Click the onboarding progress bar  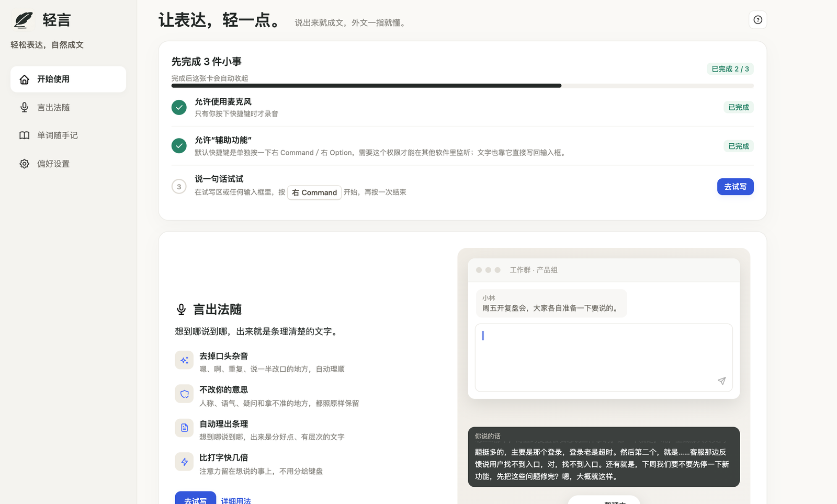point(462,86)
